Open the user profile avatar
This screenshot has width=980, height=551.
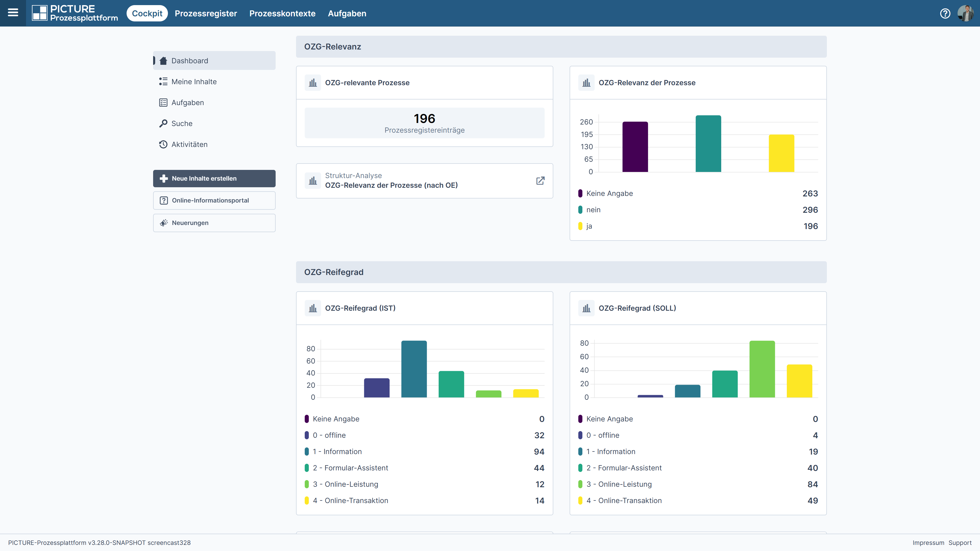pyautogui.click(x=965, y=13)
